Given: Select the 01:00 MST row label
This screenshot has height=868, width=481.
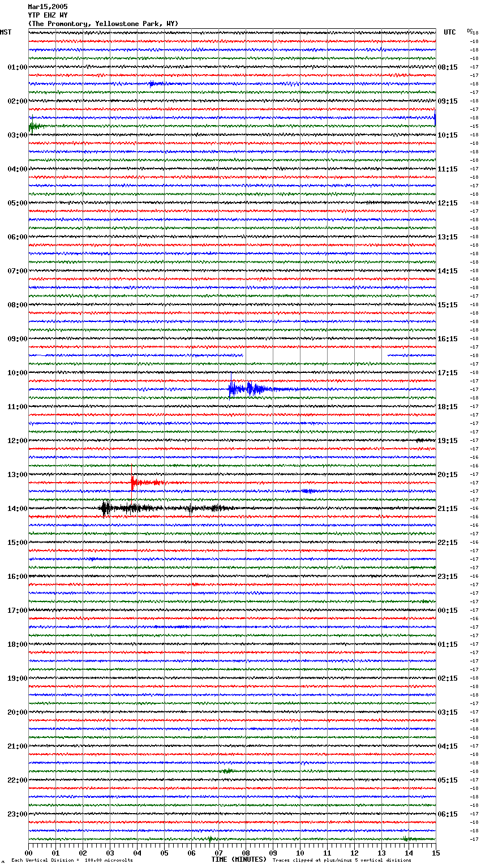Looking at the screenshot, I should pos(18,67).
